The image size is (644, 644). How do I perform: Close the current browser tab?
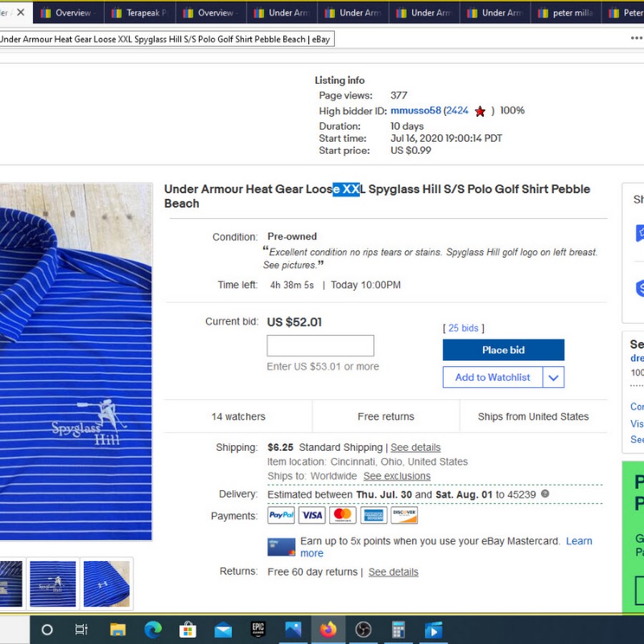coord(21,12)
